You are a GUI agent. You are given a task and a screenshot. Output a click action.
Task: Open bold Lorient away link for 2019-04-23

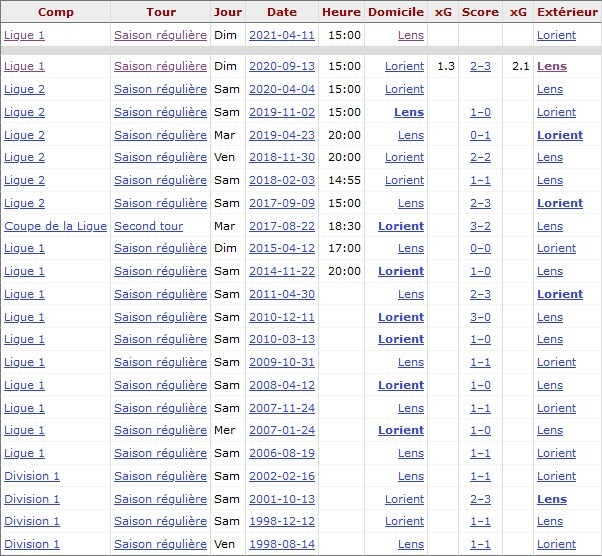[x=560, y=136]
